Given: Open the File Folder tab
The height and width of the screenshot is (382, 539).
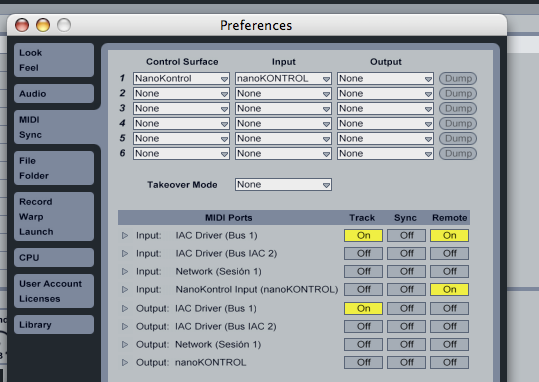Looking at the screenshot, I should 54,168.
